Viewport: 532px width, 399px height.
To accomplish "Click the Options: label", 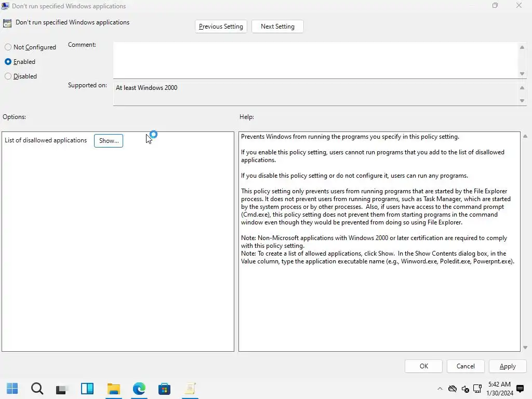I will [x=14, y=117].
